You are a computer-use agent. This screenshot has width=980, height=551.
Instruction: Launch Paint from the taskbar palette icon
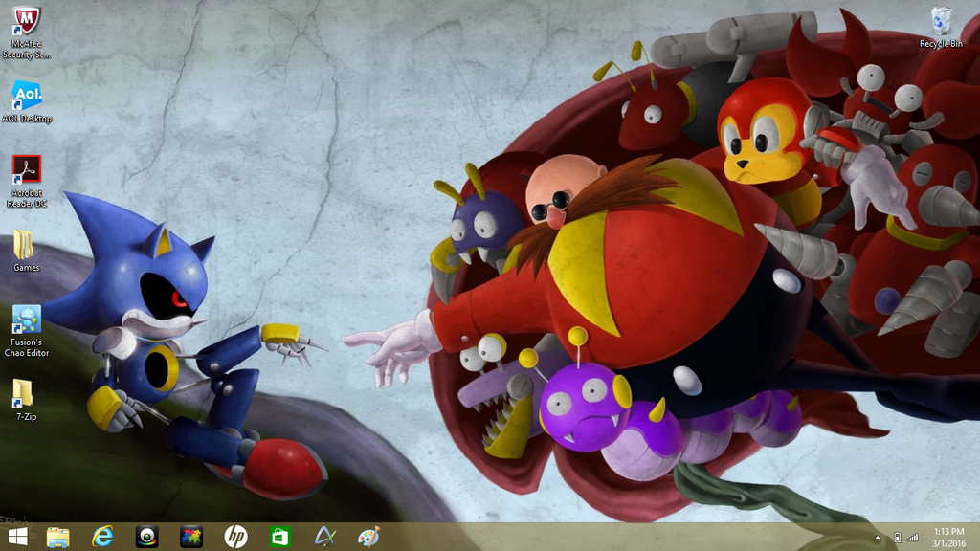click(x=368, y=537)
